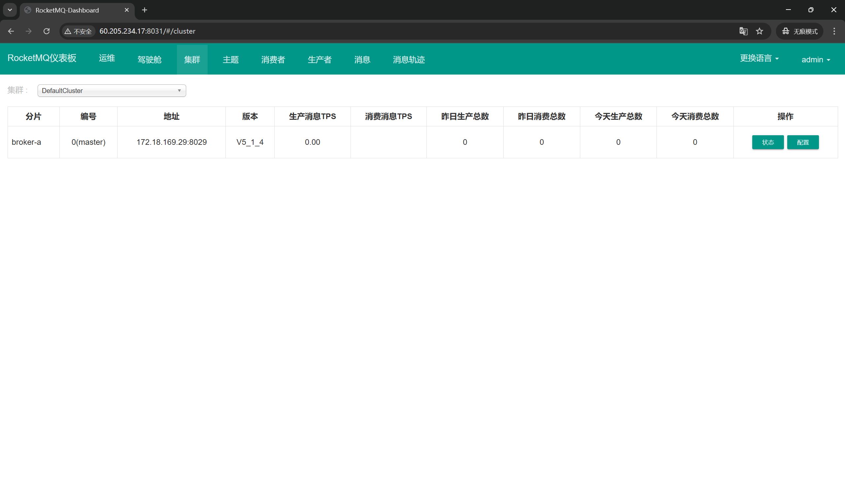Bookmark this page with star icon
The width and height of the screenshot is (845, 504).
point(760,31)
